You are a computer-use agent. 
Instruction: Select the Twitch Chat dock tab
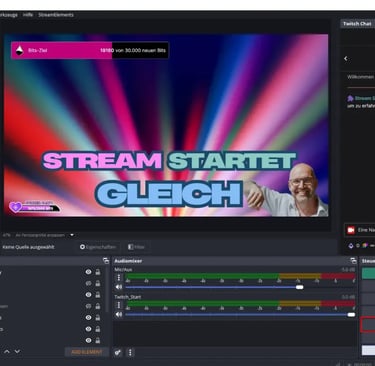tap(357, 24)
